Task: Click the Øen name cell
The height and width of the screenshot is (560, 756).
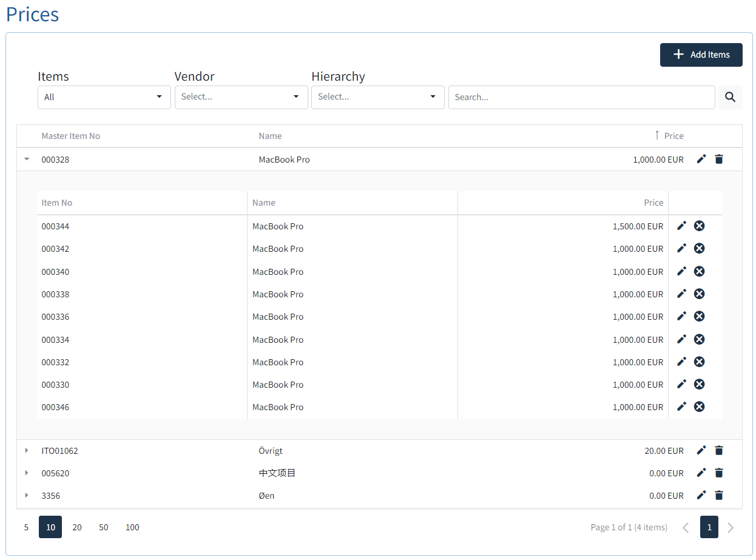Action: (x=266, y=496)
